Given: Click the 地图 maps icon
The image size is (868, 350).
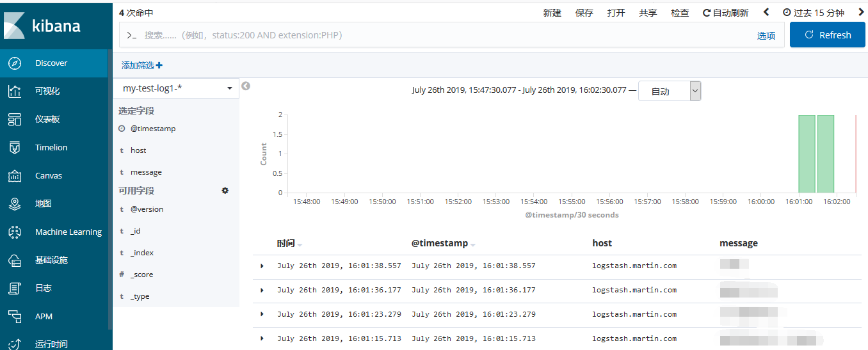Looking at the screenshot, I should coord(15,204).
